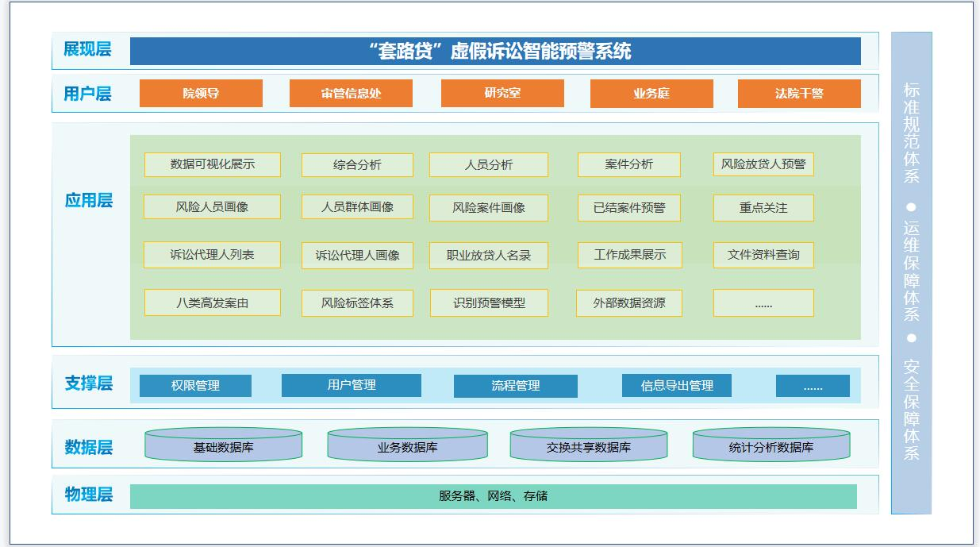Click the system title banner 虚假诉讼智能预警系统

point(495,52)
